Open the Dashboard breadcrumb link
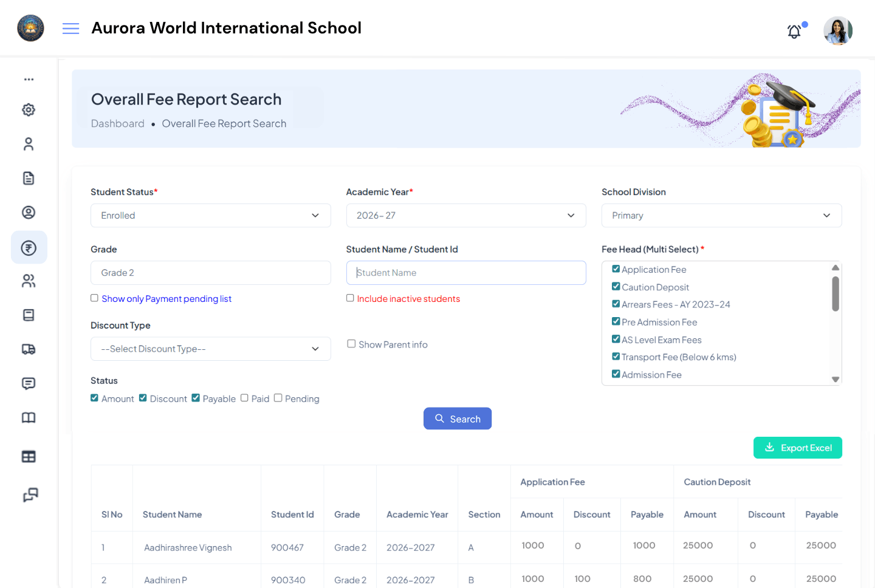Viewport: 875px width, 588px height. [x=117, y=123]
